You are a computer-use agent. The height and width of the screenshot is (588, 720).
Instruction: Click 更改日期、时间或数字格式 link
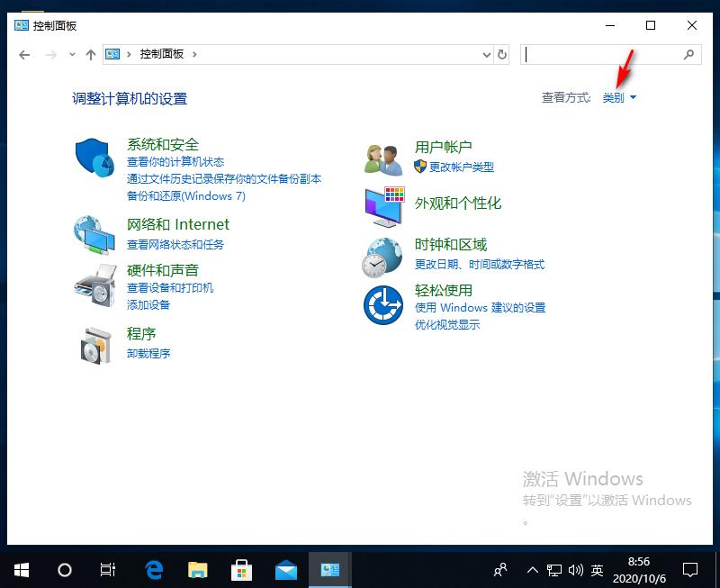pyautogui.click(x=480, y=264)
